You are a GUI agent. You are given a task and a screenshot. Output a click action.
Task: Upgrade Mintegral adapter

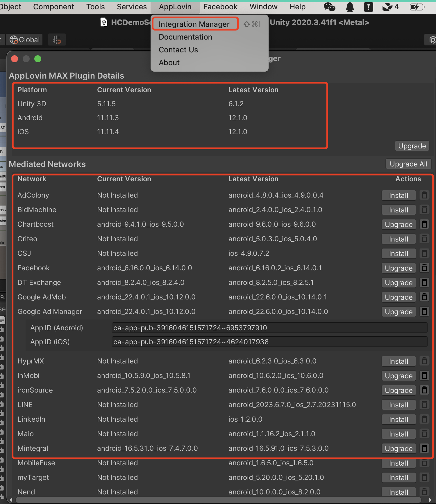[399, 449]
